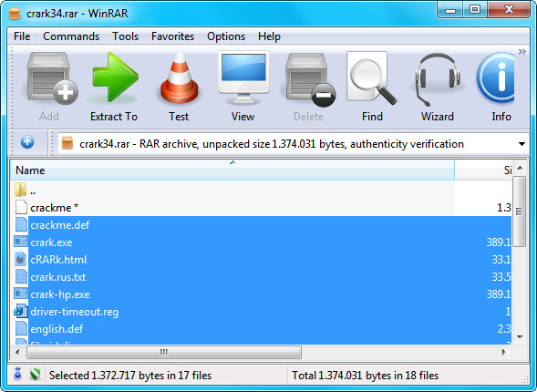Click the horizontal scrollbar left arrow

pos(17,352)
